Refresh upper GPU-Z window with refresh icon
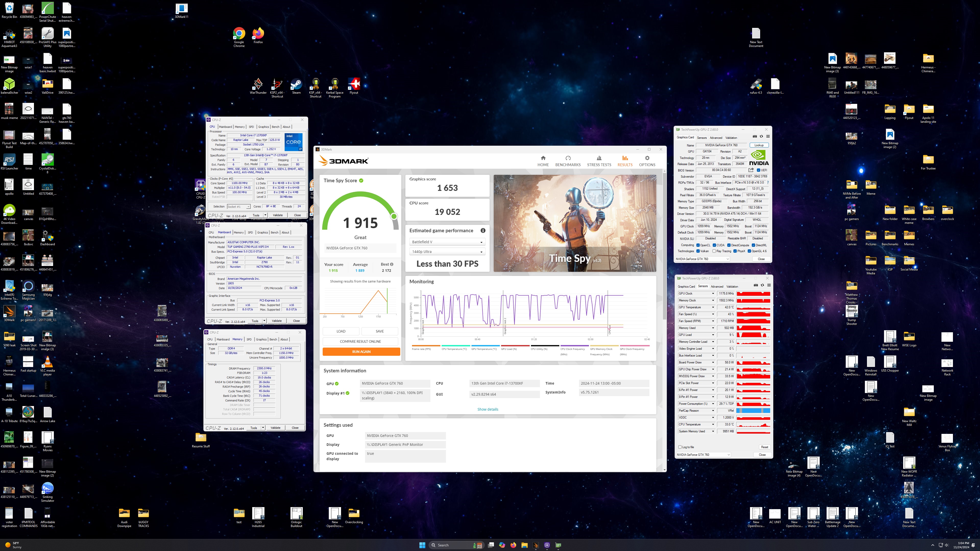 761,137
